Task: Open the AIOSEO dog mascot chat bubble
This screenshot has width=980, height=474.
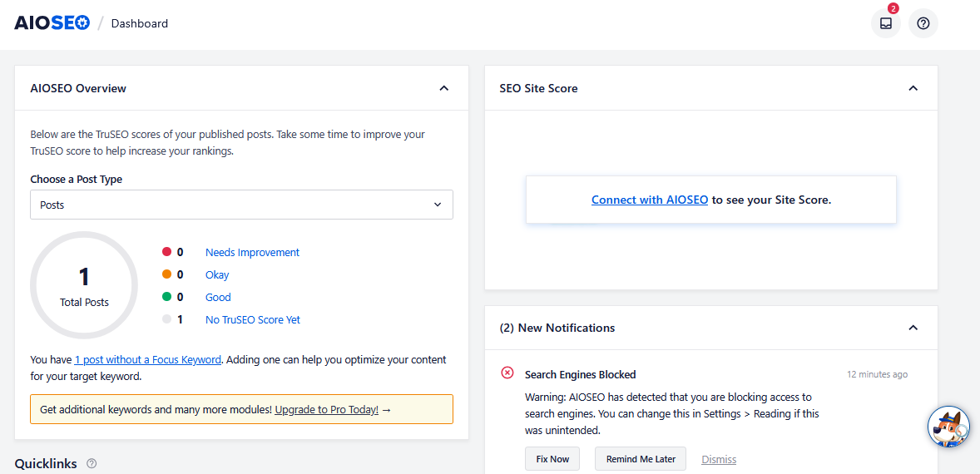Action: (x=948, y=427)
